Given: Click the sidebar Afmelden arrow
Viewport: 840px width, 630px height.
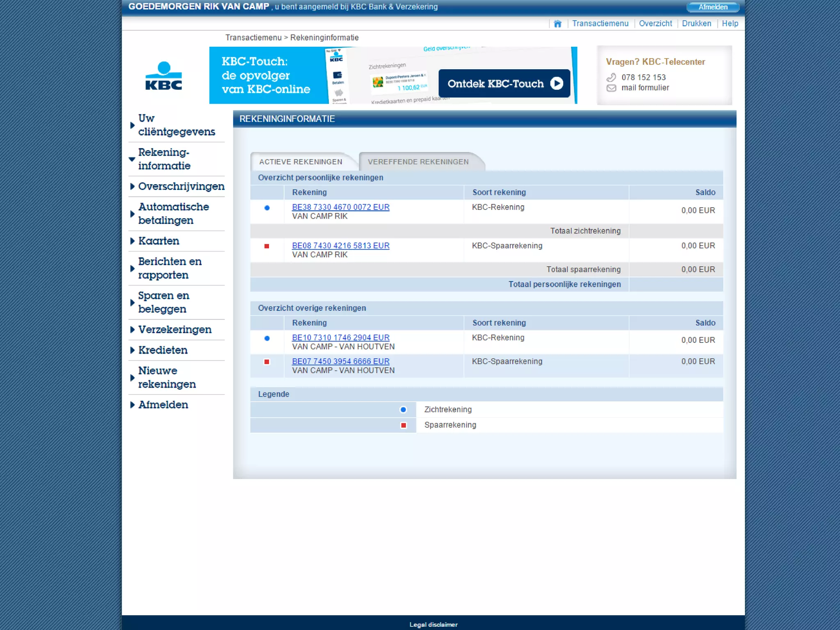Looking at the screenshot, I should tap(132, 404).
